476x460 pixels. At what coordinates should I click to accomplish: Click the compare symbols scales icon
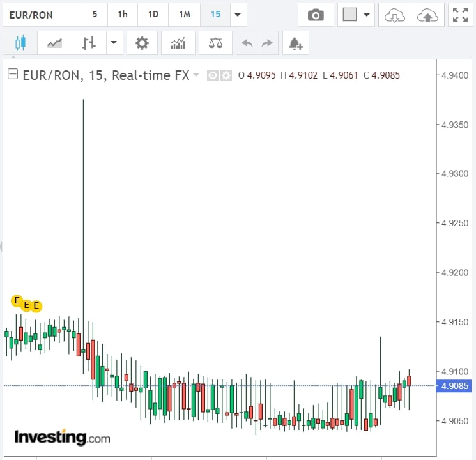coord(215,43)
